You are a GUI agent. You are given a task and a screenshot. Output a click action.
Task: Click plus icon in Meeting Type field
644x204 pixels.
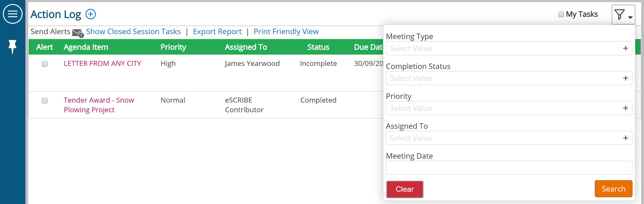click(x=625, y=48)
